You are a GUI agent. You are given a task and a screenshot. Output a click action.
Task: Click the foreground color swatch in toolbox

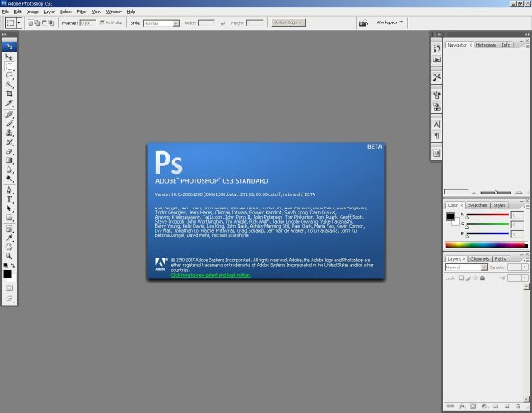(7, 273)
